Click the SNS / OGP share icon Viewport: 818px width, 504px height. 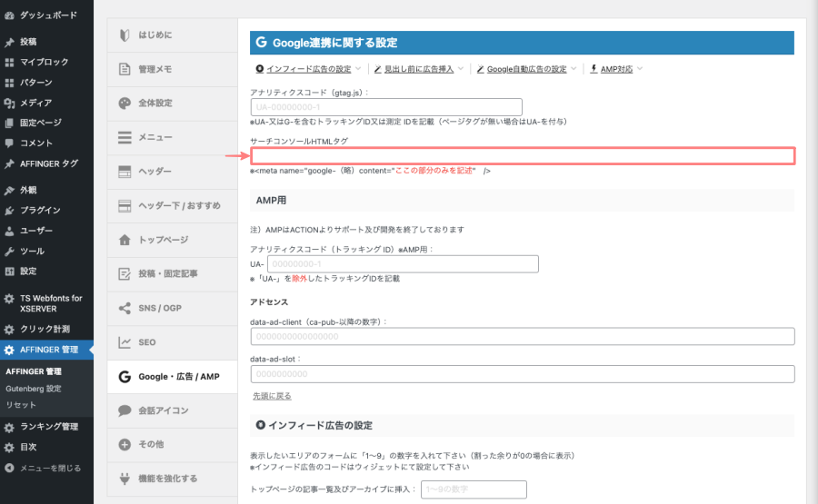(125, 308)
